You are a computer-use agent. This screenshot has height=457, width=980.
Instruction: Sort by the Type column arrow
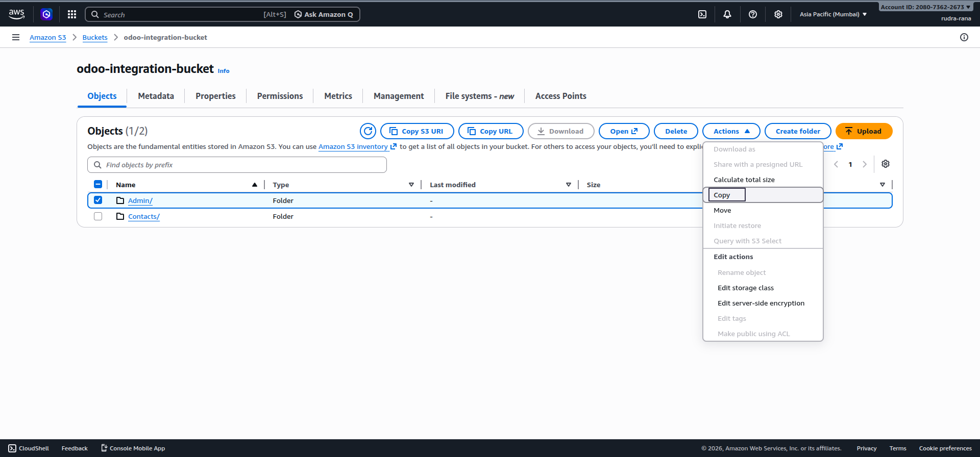411,185
